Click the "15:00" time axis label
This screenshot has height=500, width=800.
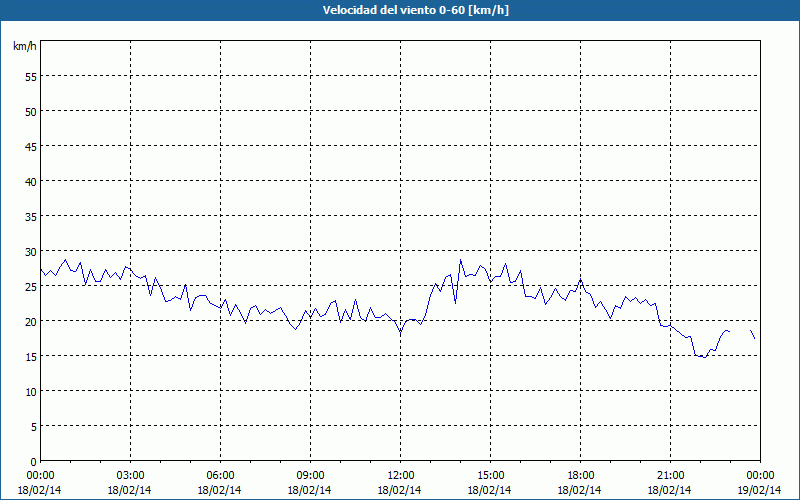click(490, 476)
